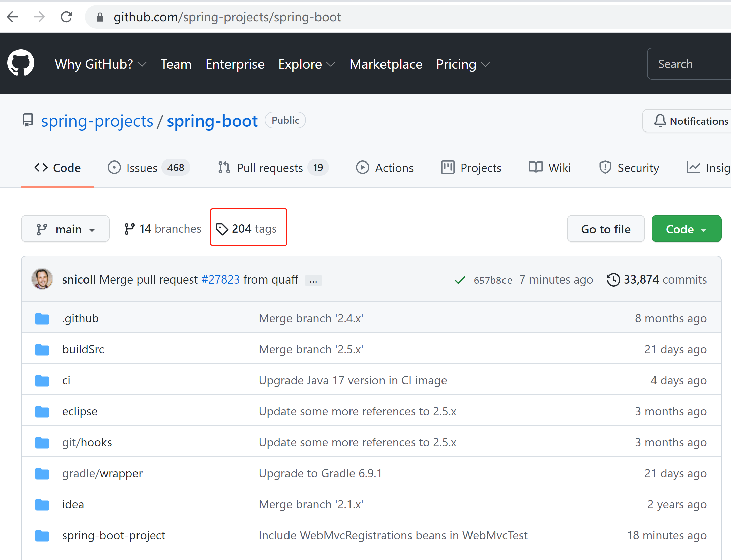Switch to the Issues tab

pyautogui.click(x=149, y=168)
